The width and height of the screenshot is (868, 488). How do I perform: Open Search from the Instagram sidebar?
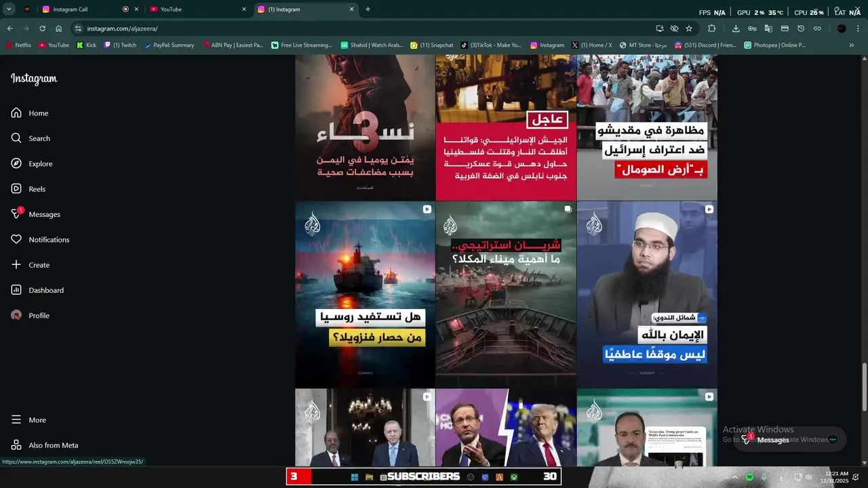click(31, 138)
